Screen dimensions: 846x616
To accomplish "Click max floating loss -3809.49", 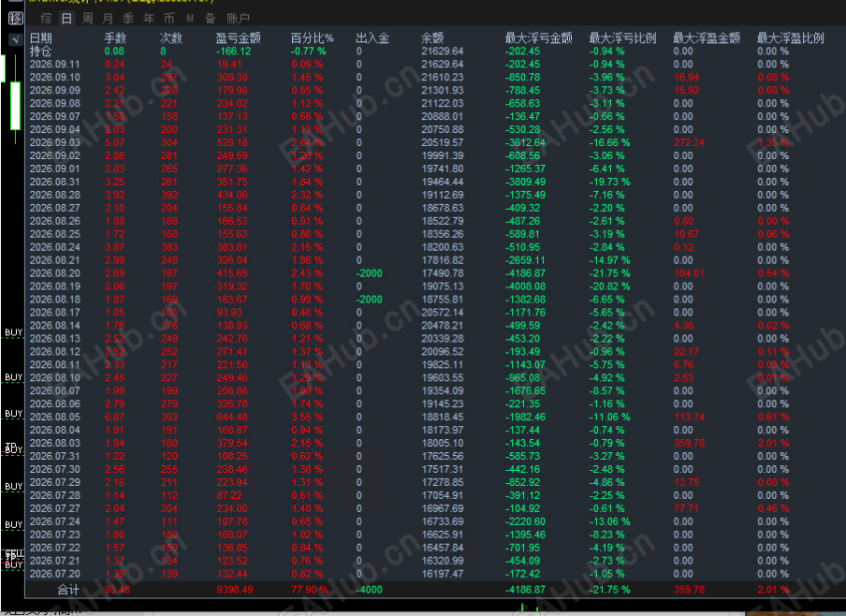I will [526, 182].
